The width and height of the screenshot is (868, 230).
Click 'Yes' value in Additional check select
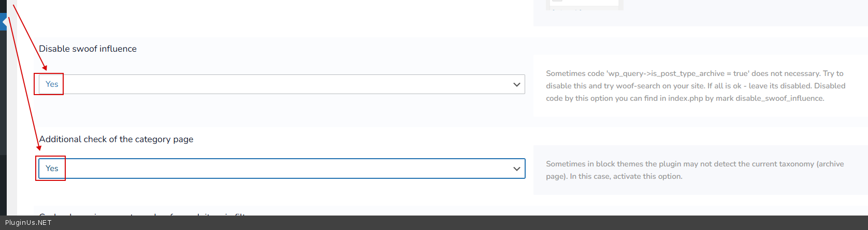52,168
